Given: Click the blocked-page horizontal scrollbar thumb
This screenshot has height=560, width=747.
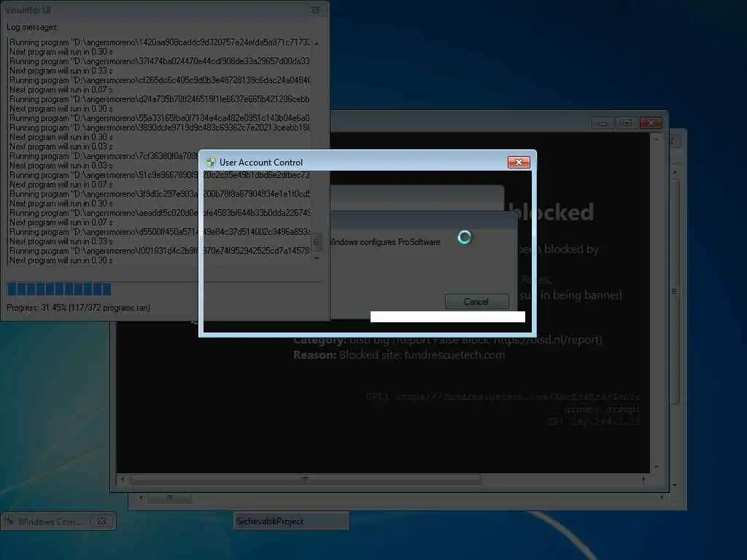Looking at the screenshot, I should (x=305, y=479).
